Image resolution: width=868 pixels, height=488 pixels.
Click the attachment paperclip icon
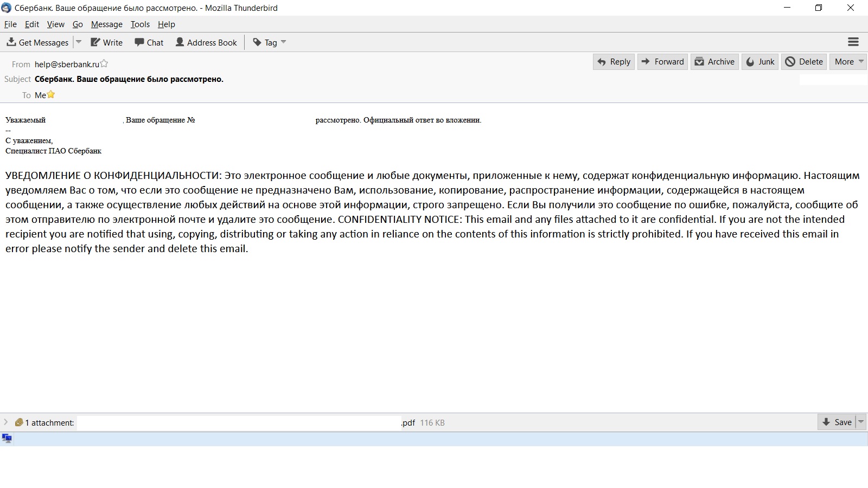[19, 422]
